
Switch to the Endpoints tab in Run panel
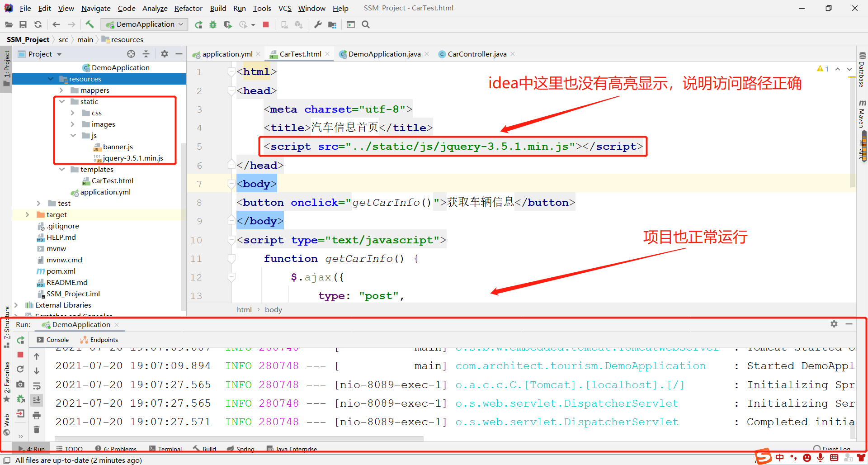99,340
